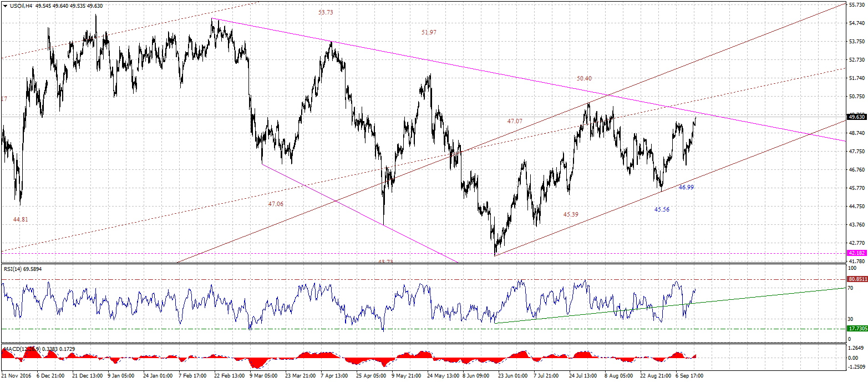The height and width of the screenshot is (382, 868).
Task: Click the MACD axis value 0.00
Action: (x=853, y=358)
